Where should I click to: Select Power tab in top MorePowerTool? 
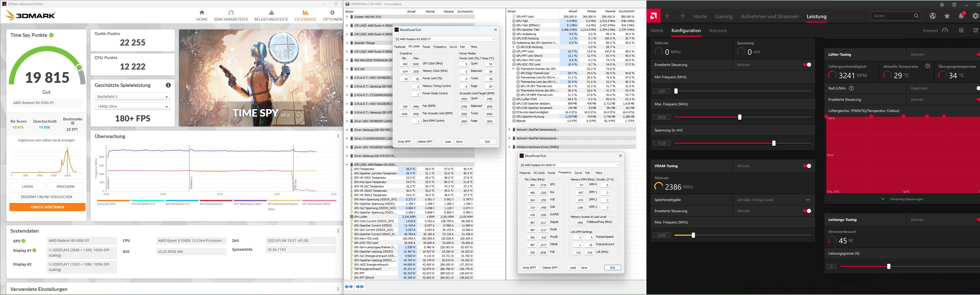426,47
